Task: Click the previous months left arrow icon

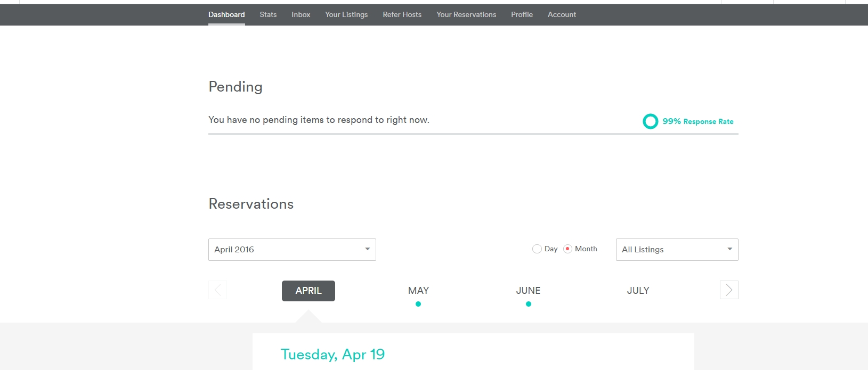Action: [217, 290]
